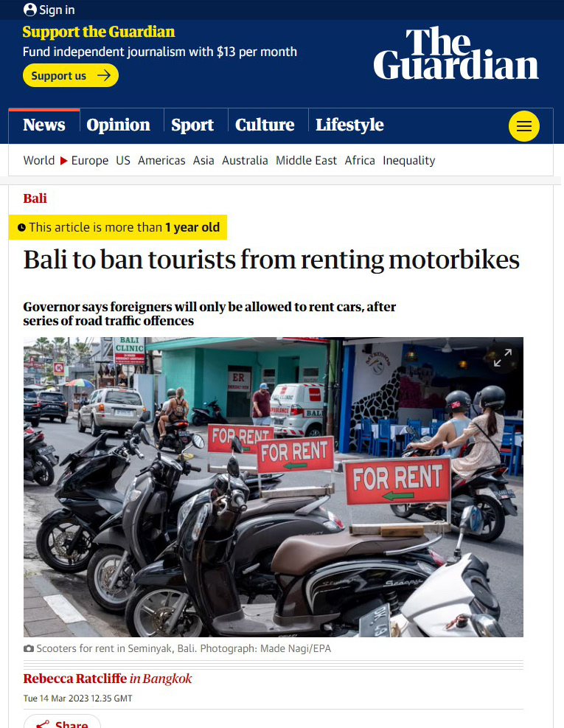Click the Bali topic tag

35,198
